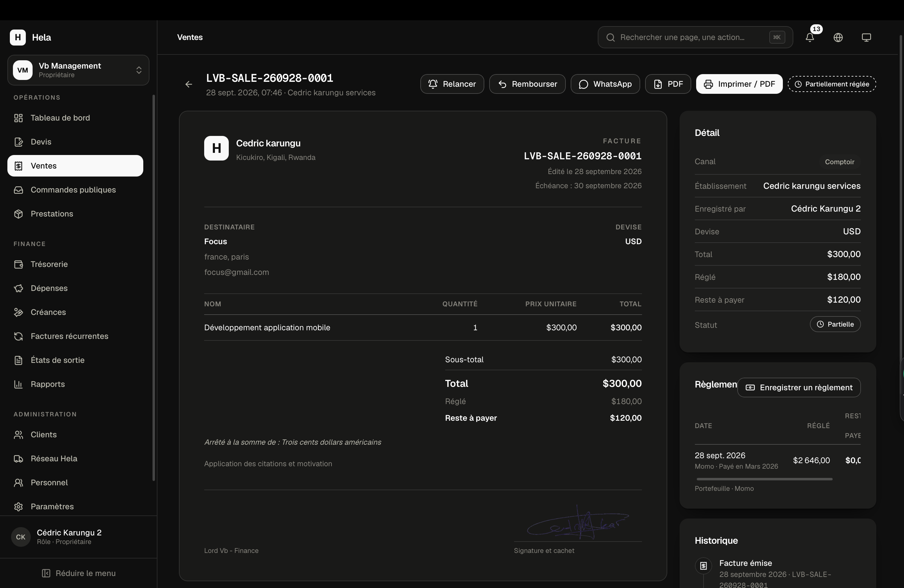Click the horizontal scrollbar in Règlements table

[x=764, y=479]
